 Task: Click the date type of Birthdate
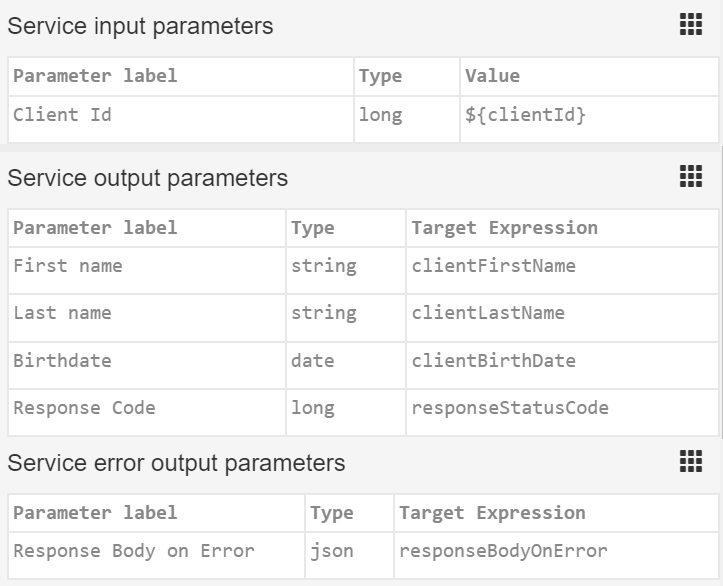312,360
